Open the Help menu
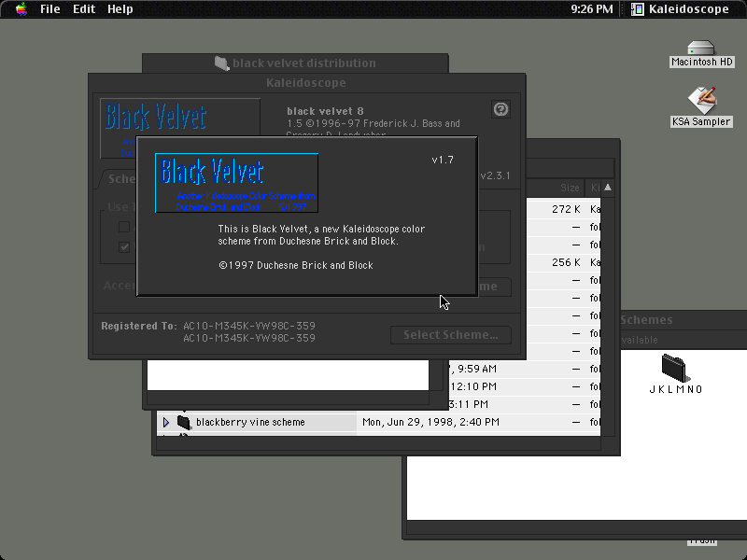 pos(120,9)
